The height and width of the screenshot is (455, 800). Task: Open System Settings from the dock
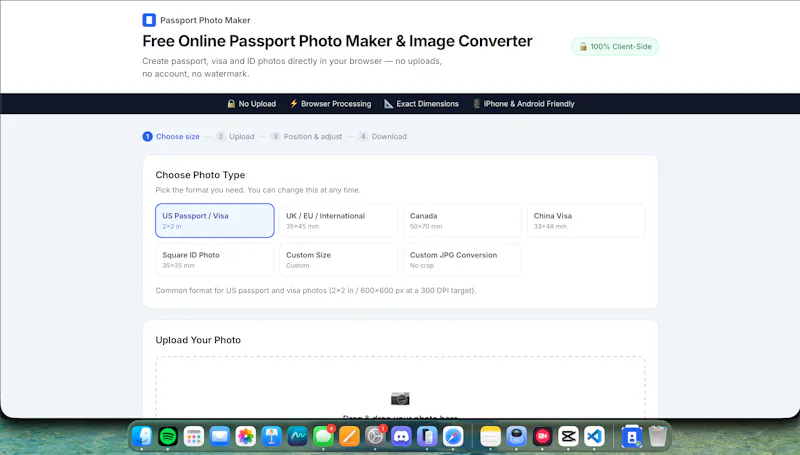375,437
